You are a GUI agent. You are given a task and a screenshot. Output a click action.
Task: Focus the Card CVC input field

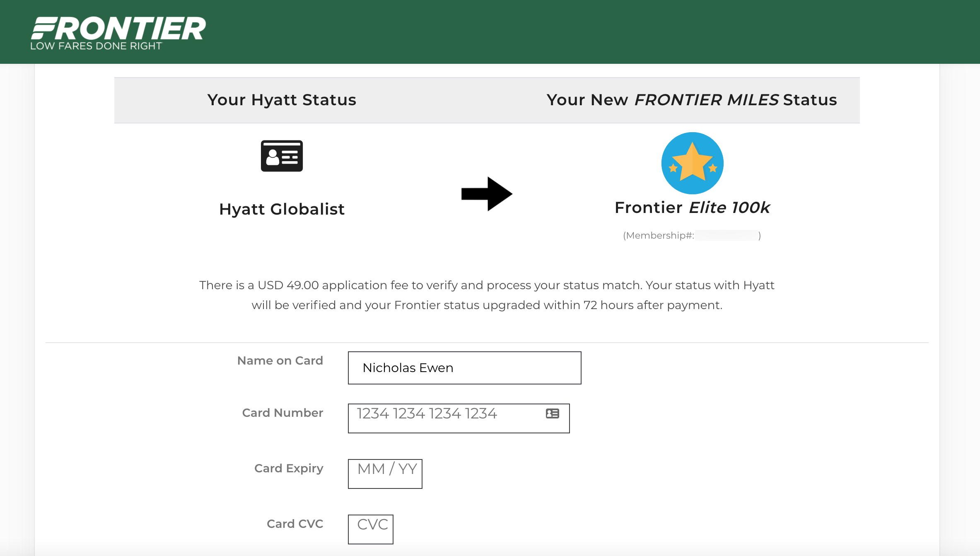370,529
